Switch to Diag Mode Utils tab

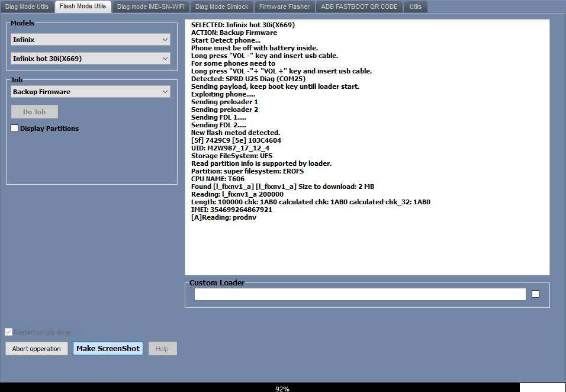tap(27, 7)
